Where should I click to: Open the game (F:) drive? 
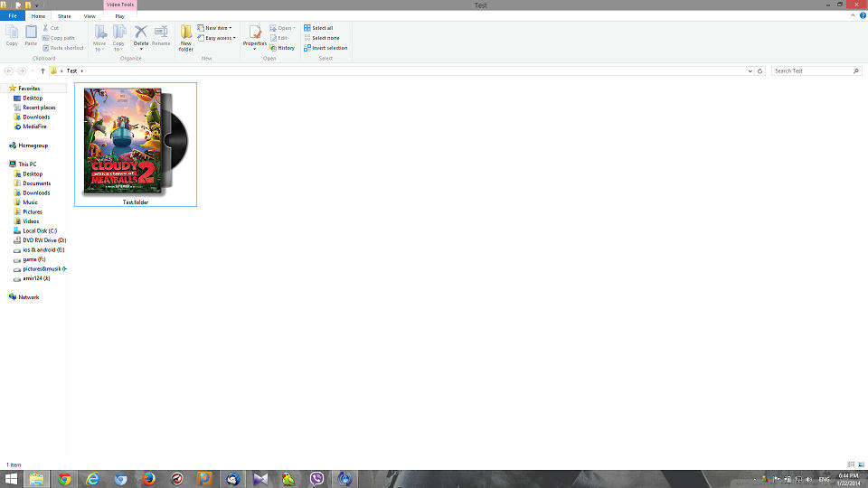point(33,259)
